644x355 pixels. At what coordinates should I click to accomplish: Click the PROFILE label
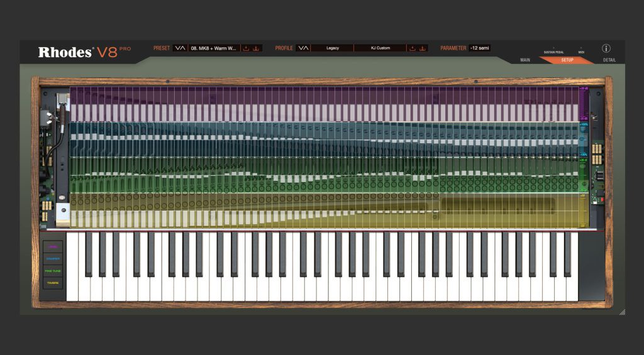284,48
